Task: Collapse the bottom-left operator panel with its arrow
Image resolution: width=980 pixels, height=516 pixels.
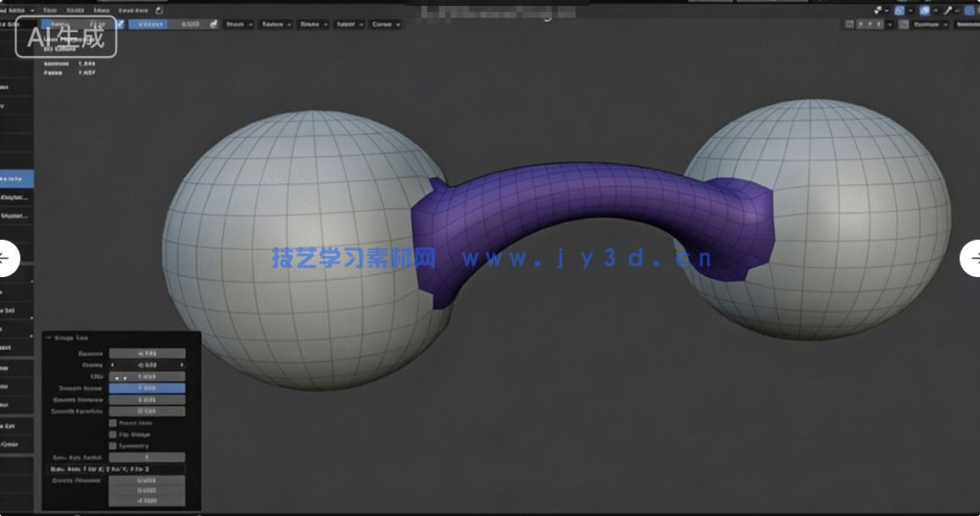Action: (48, 336)
